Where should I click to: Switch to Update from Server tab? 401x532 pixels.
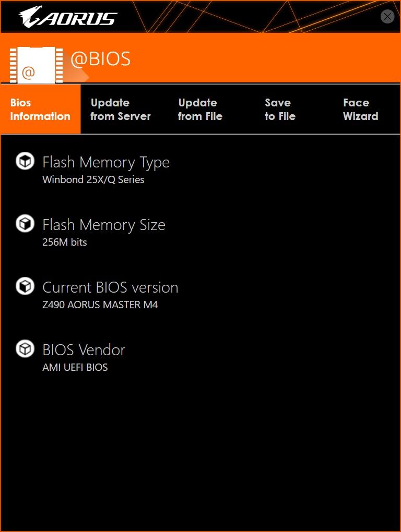click(120, 110)
